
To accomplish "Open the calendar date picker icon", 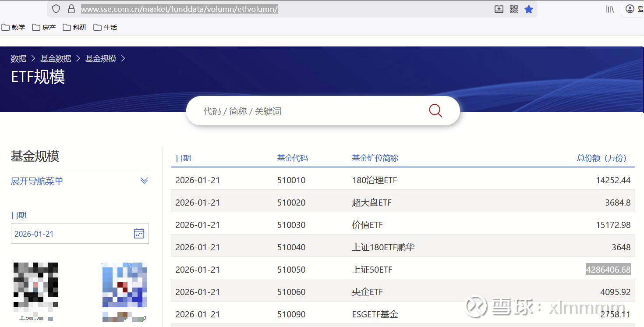I will pyautogui.click(x=139, y=233).
